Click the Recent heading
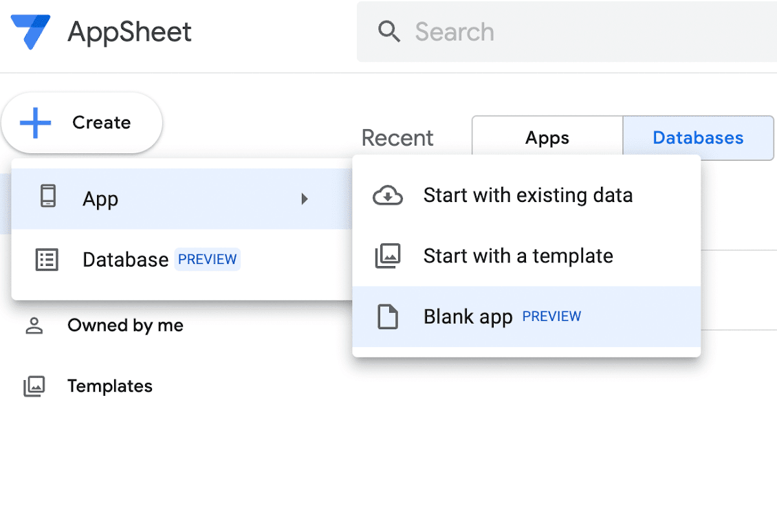The image size is (777, 532). 397,137
